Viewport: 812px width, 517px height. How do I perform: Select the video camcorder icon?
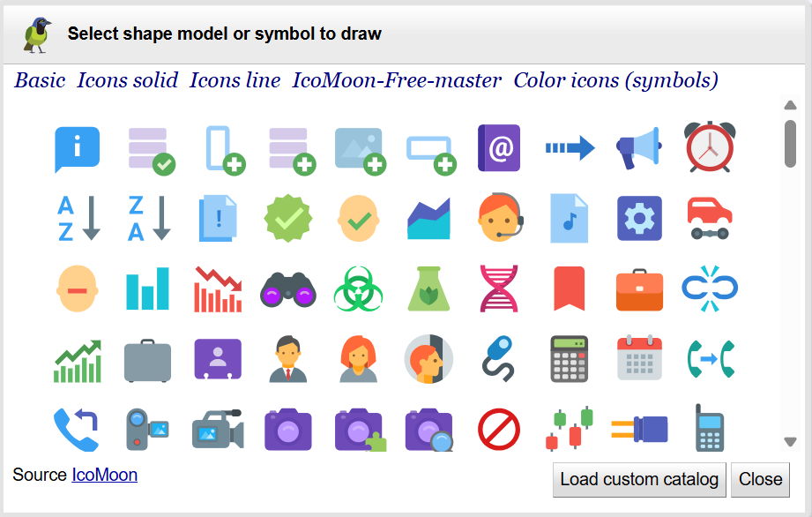point(217,430)
